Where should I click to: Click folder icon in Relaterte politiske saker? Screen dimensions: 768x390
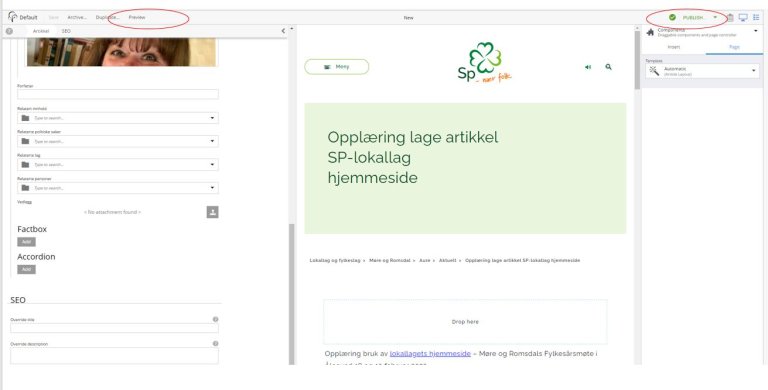25,141
